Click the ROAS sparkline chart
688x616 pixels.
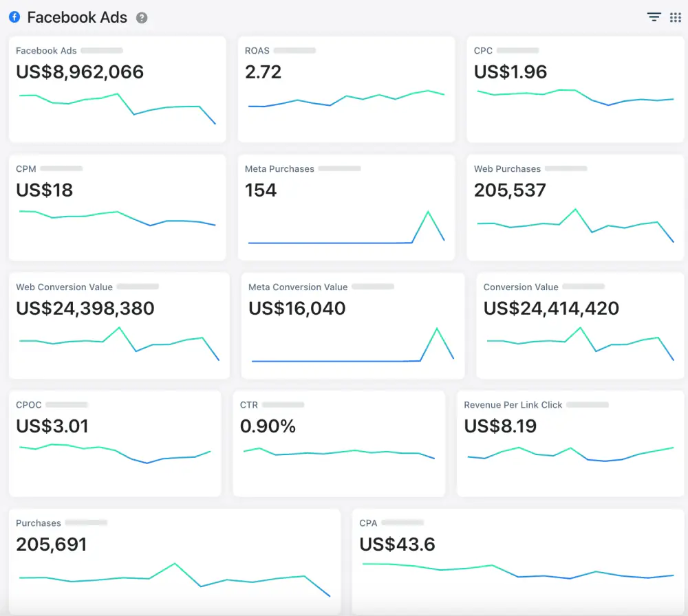click(x=346, y=99)
